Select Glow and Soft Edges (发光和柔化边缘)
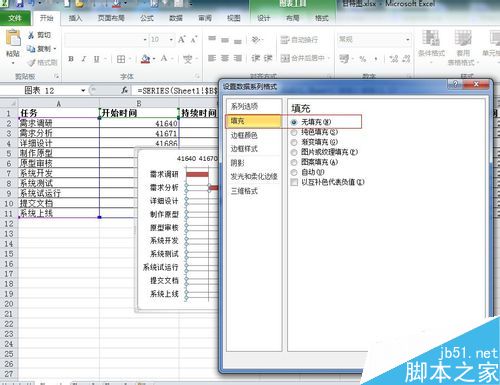500x385 pixels. point(254,177)
